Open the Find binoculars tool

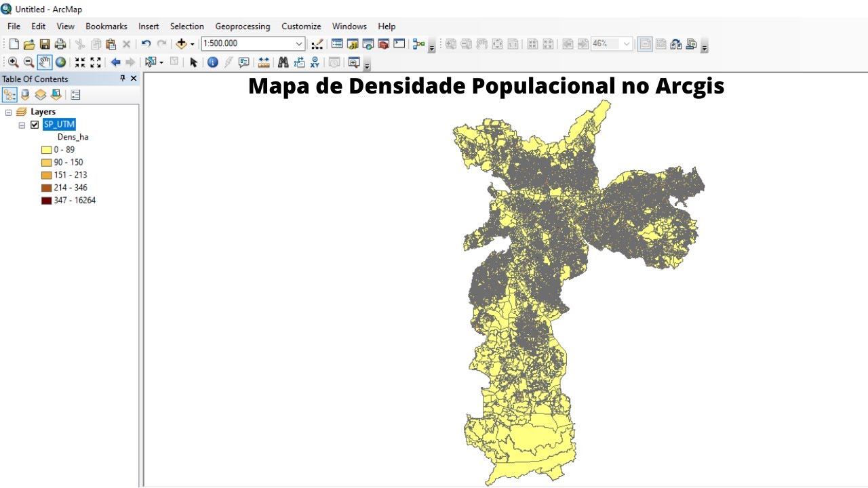tap(283, 62)
